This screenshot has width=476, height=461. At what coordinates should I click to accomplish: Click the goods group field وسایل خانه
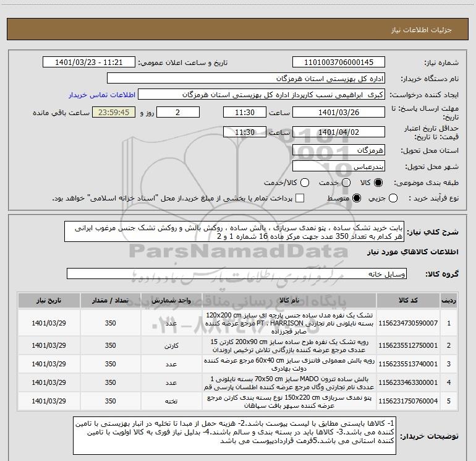click(237, 274)
